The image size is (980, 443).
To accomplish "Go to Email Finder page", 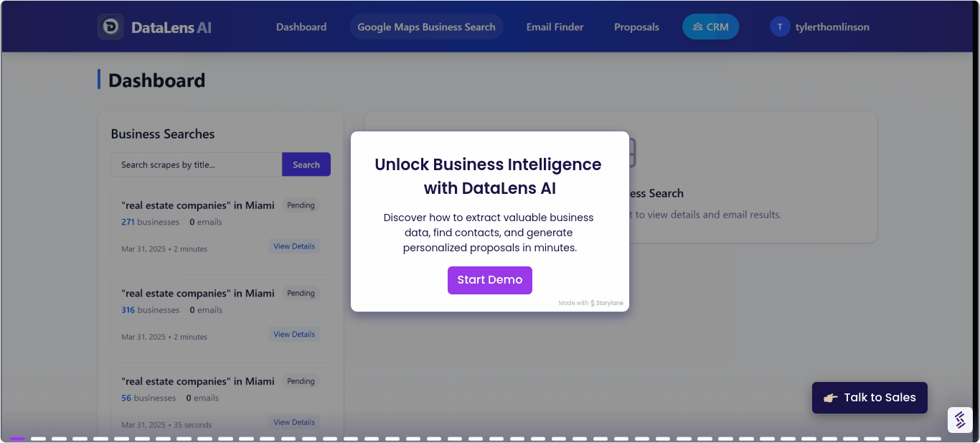I will pos(555,27).
